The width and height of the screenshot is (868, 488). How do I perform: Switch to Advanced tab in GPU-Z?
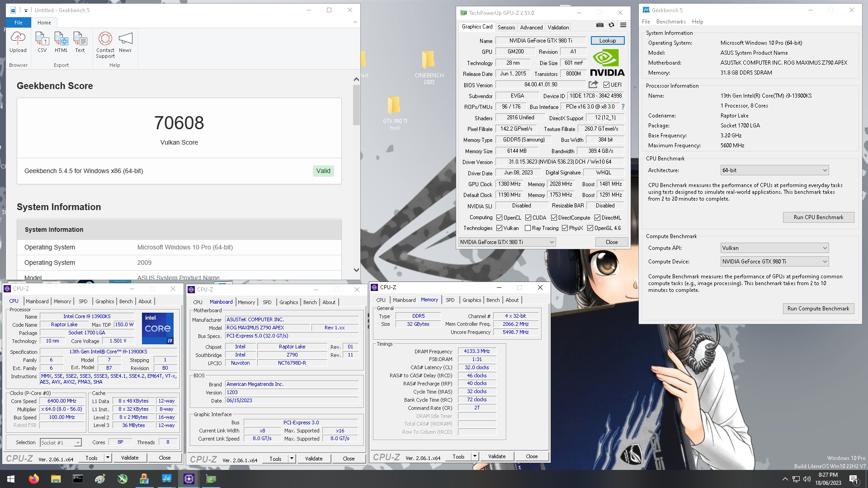pos(531,28)
